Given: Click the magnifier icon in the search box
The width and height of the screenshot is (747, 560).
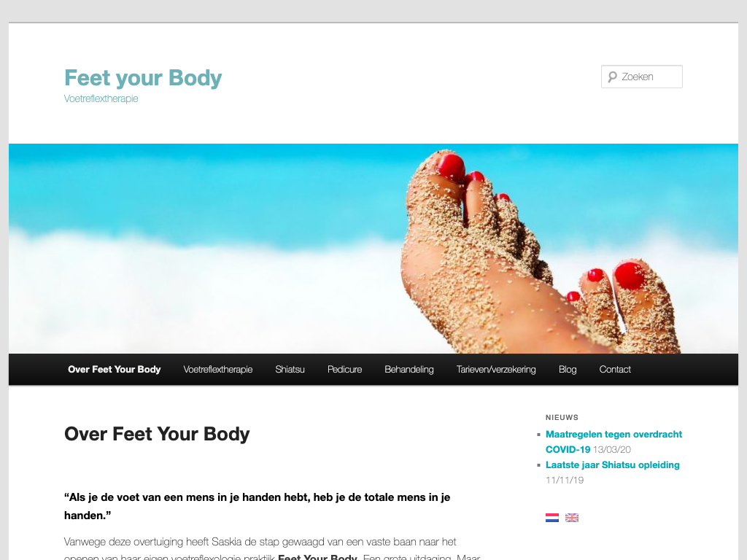Looking at the screenshot, I should coord(613,77).
